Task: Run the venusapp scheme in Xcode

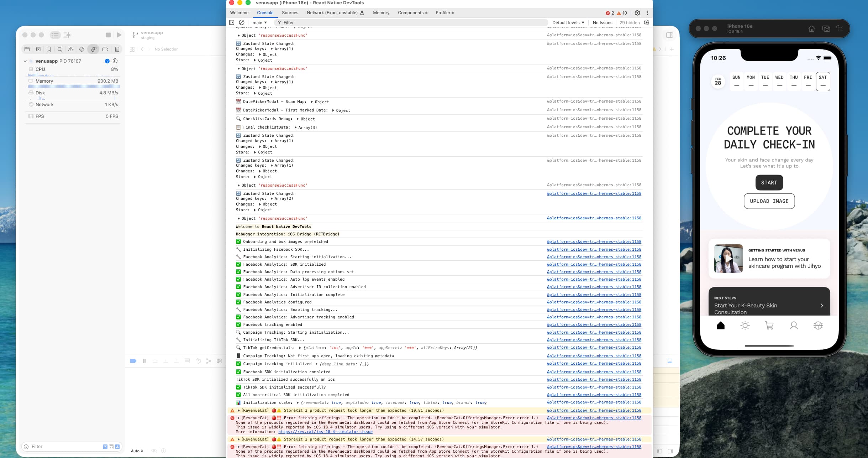Action: point(119,35)
